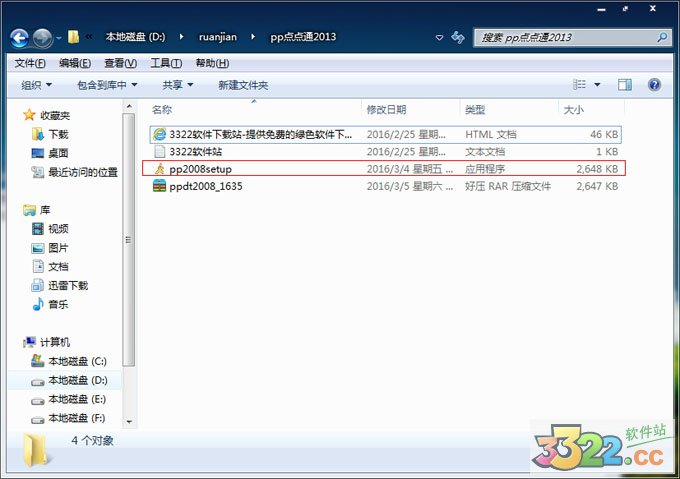Open the 文件(F) menu
This screenshot has height=479, width=680.
coord(30,63)
